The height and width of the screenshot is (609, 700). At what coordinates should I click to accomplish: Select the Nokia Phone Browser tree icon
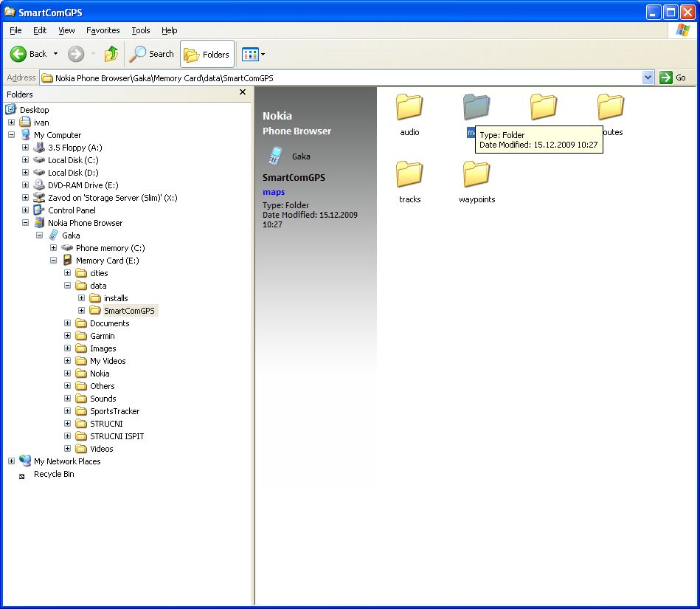click(x=39, y=222)
